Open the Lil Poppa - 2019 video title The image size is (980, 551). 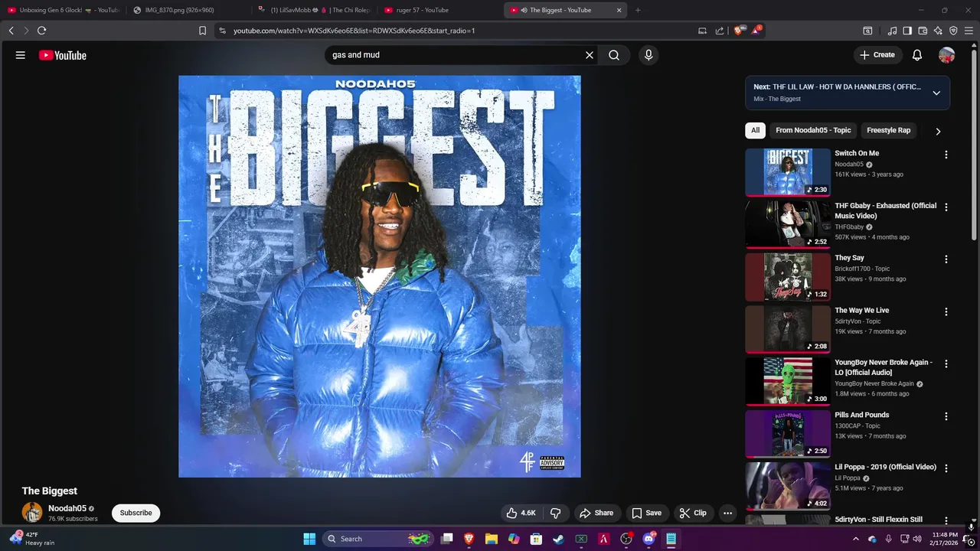point(885,467)
